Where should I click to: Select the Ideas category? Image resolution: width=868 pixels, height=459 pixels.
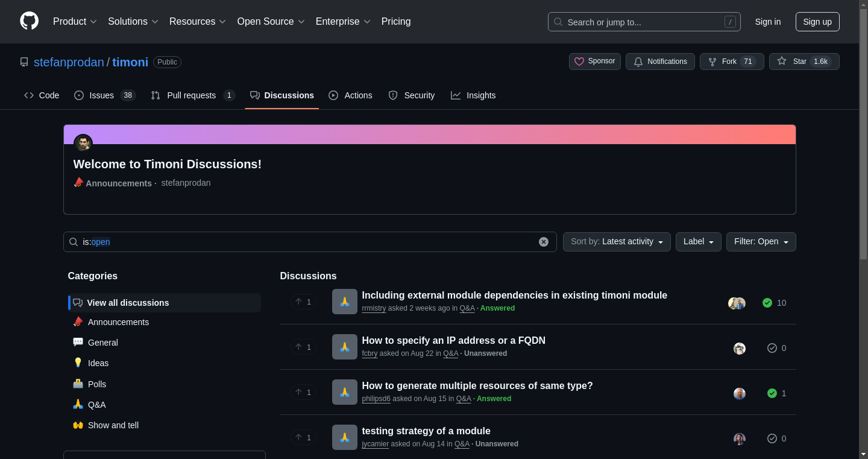(165, 363)
